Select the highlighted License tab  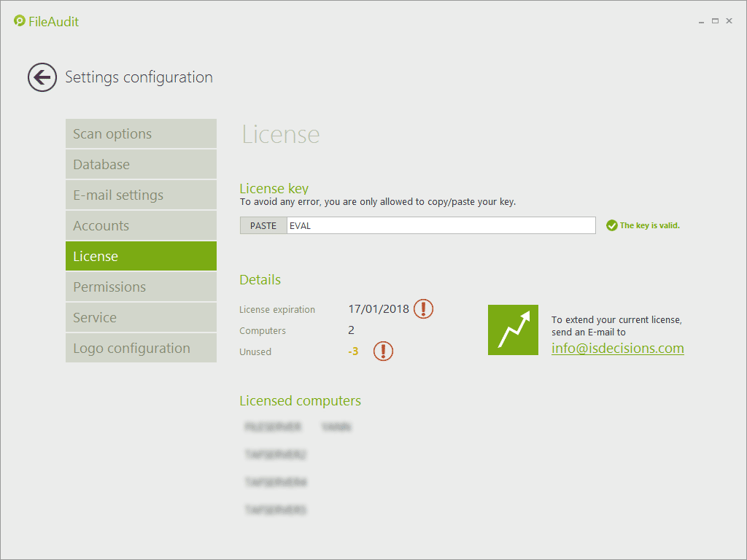coord(141,257)
